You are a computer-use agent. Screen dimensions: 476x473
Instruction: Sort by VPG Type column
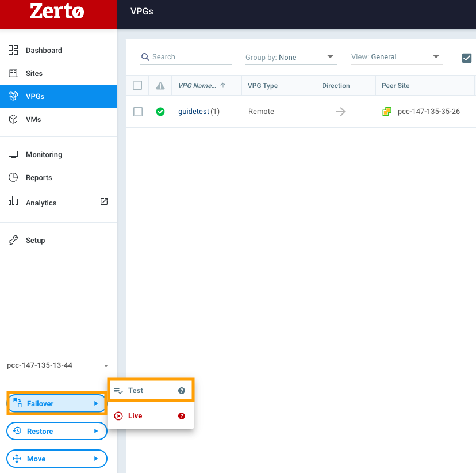click(x=273, y=86)
